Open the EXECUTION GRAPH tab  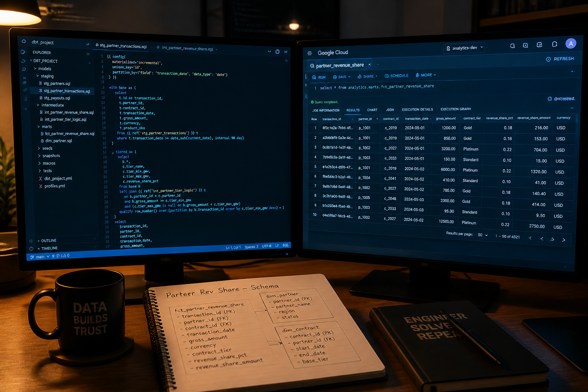pos(456,109)
